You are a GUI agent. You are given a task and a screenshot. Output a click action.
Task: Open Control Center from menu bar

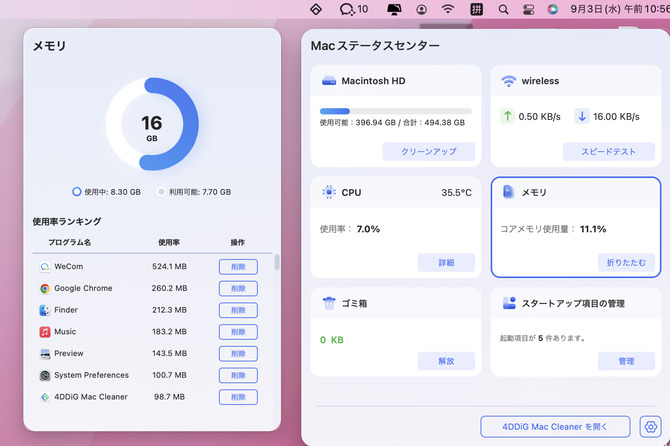529,9
